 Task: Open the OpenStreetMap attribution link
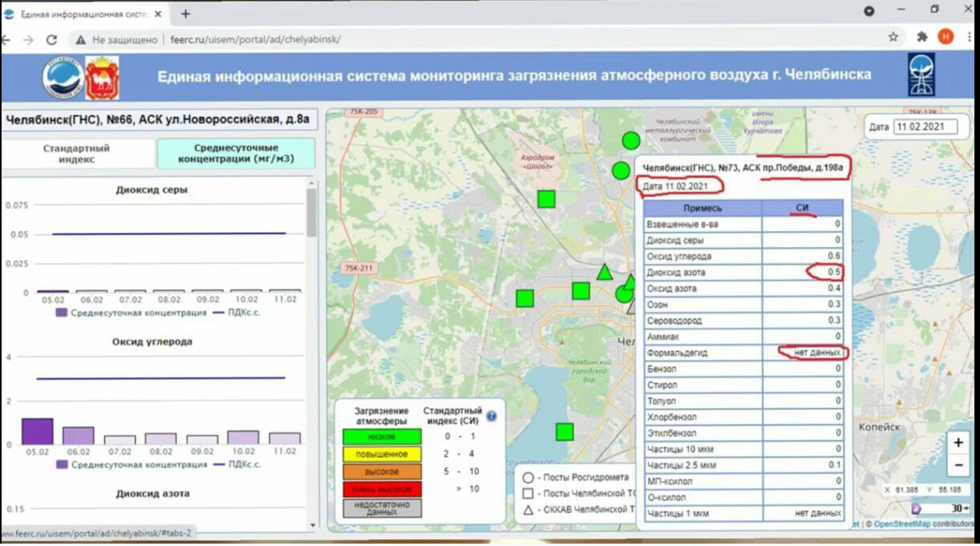coord(901,524)
